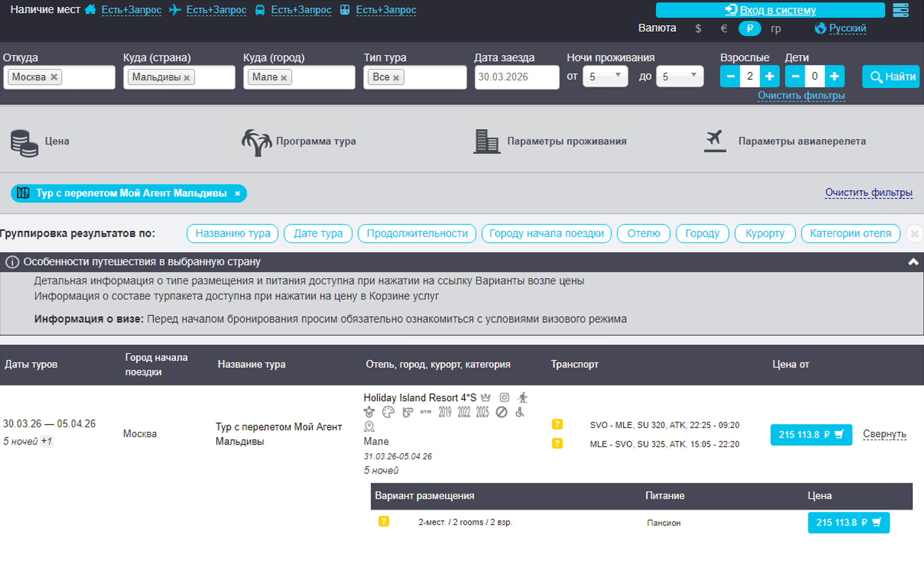Switch the currency to the dollar
924x563 pixels.
[698, 28]
